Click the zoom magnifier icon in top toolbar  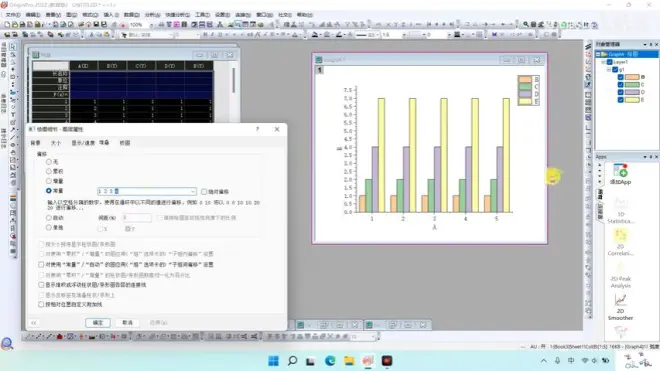tap(526, 24)
